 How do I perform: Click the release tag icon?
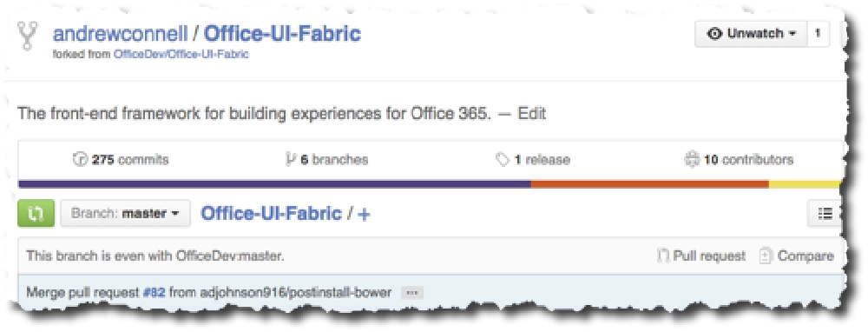pyautogui.click(x=502, y=160)
